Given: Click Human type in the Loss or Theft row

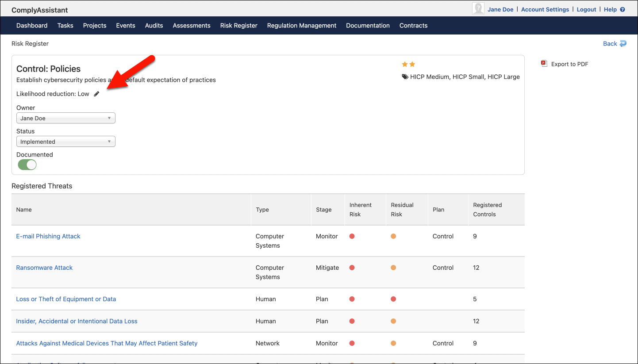Looking at the screenshot, I should click(x=266, y=299).
